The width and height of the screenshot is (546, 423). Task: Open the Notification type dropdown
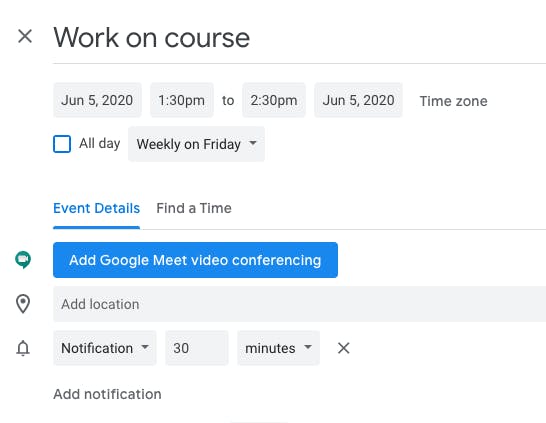(105, 348)
